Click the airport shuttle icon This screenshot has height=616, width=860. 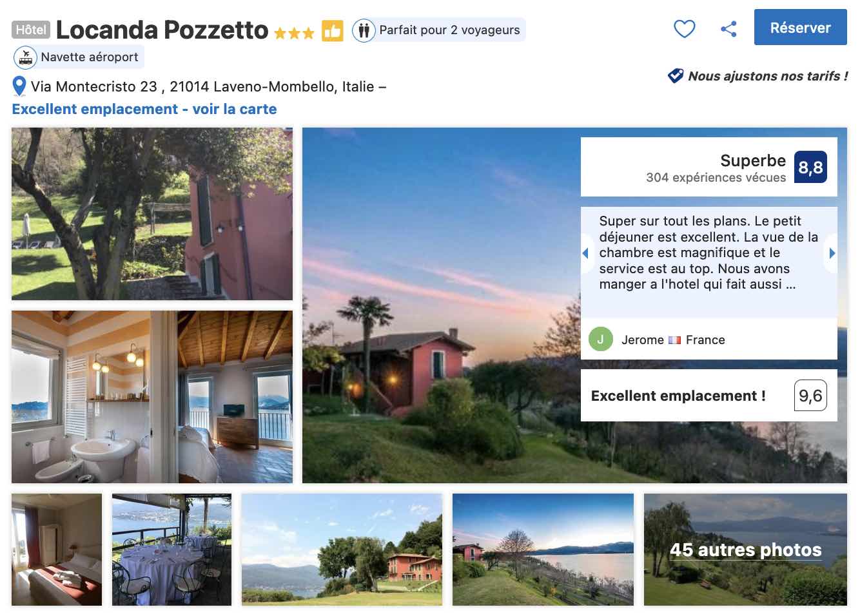point(25,57)
